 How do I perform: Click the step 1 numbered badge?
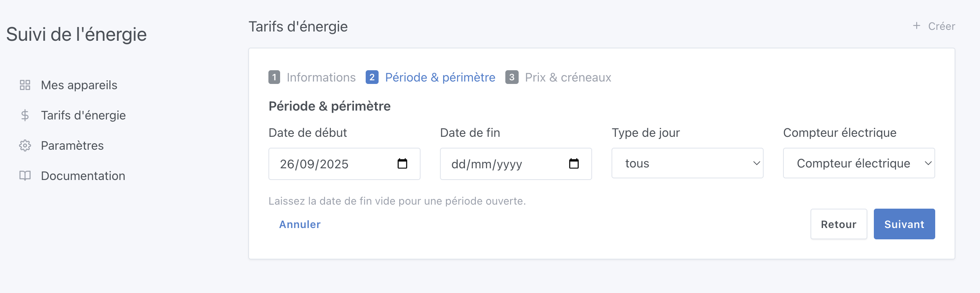pyautogui.click(x=274, y=77)
